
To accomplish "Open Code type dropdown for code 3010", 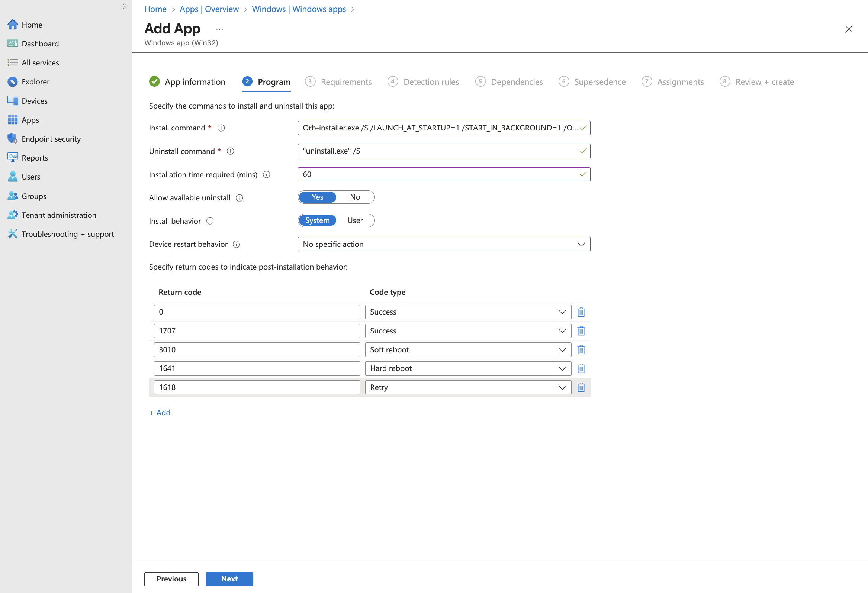I will 467,349.
